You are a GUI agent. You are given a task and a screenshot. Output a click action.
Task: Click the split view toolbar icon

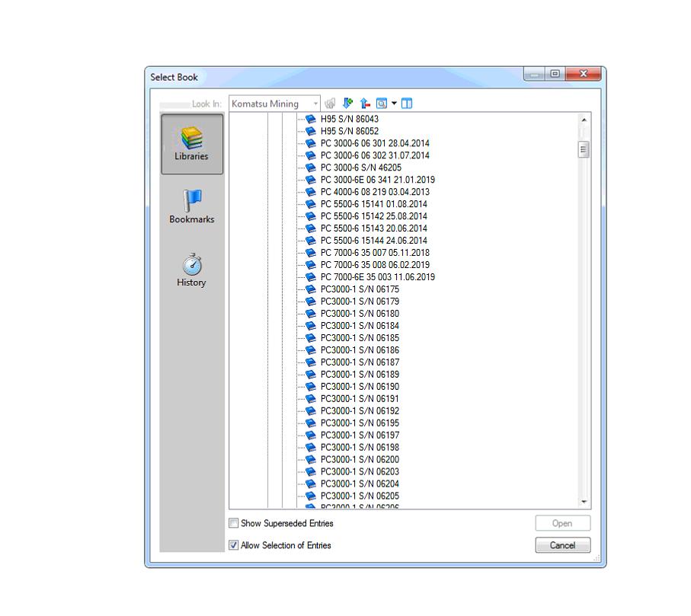tap(406, 103)
